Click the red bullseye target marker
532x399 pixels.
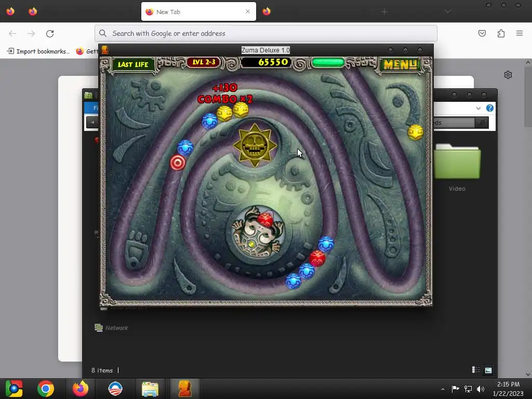(178, 163)
